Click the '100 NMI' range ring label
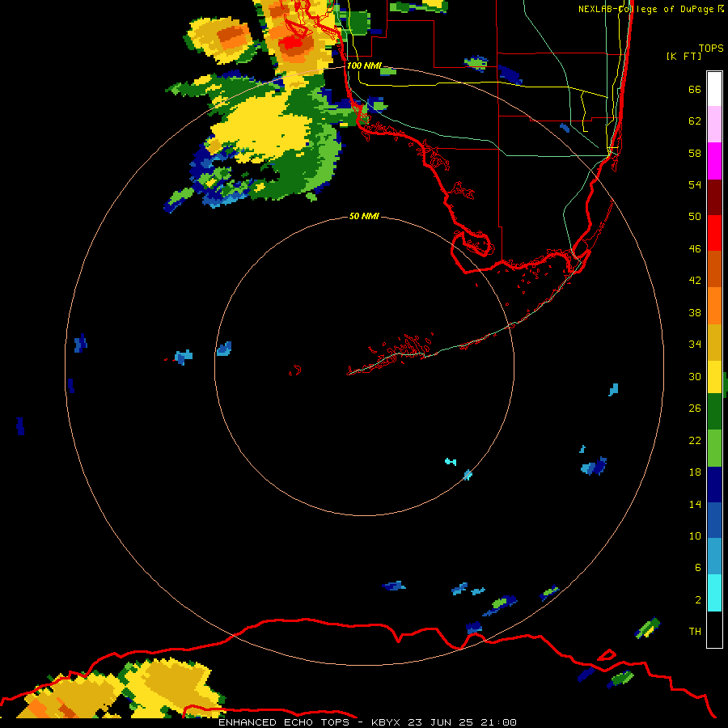This screenshot has width=728, height=728. (x=364, y=66)
